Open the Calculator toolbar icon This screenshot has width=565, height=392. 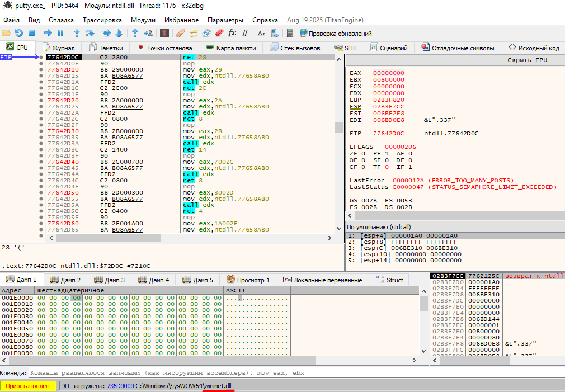(289, 33)
